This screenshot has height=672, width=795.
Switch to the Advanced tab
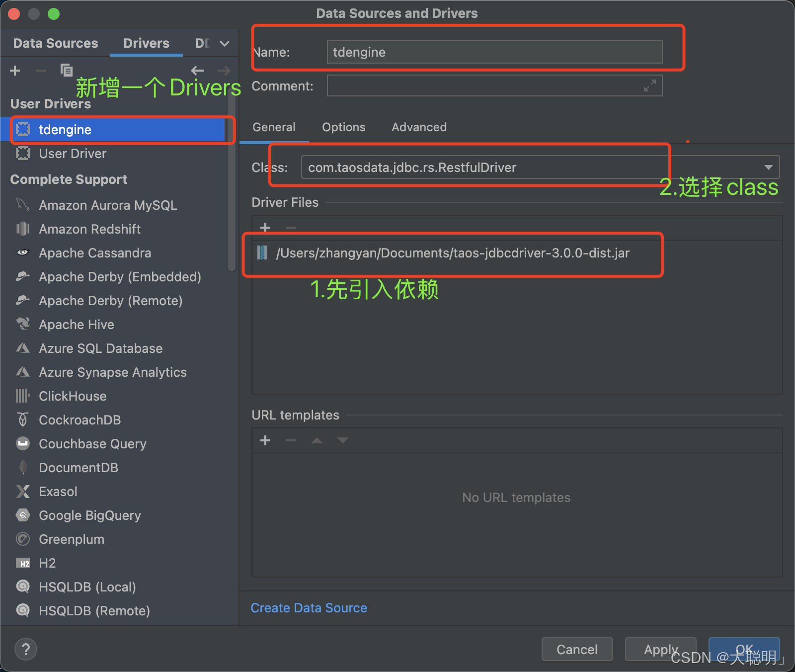coord(418,127)
